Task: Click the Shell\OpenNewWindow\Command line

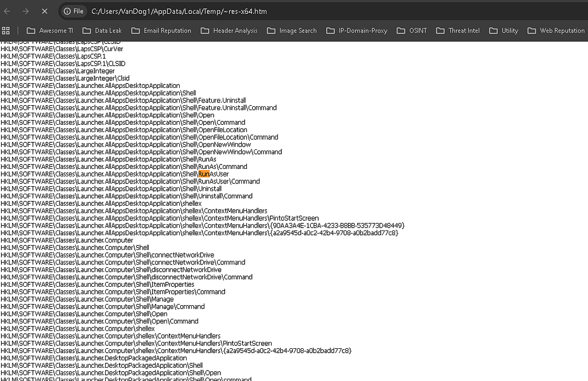Action: [141, 152]
